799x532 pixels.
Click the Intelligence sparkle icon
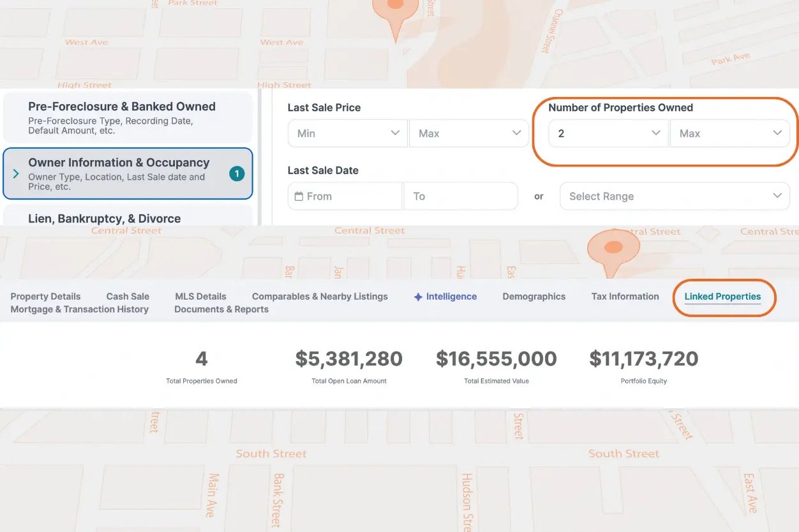click(x=419, y=296)
